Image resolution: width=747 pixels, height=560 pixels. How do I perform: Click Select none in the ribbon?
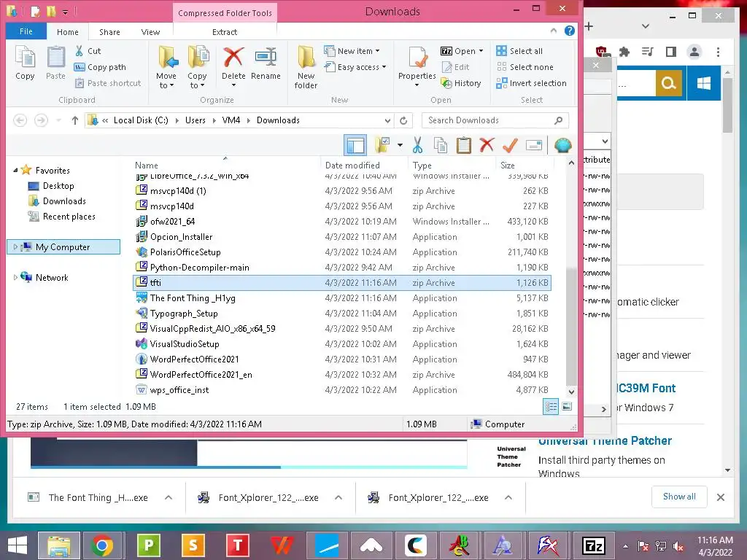[525, 67]
